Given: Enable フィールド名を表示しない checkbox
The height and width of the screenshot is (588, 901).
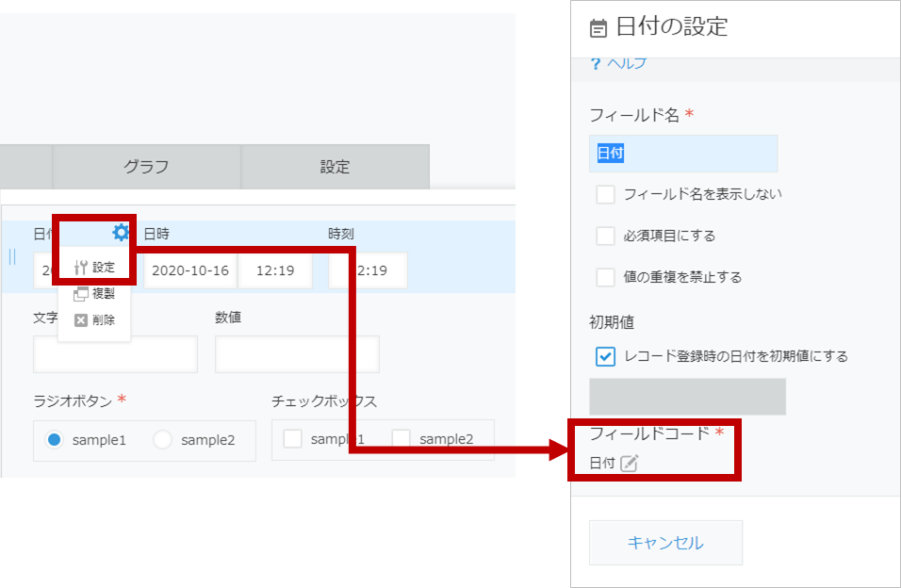Looking at the screenshot, I should pos(606,194).
